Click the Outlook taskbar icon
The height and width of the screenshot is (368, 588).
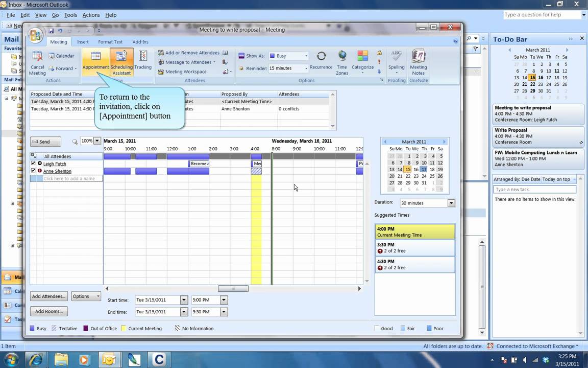click(109, 360)
